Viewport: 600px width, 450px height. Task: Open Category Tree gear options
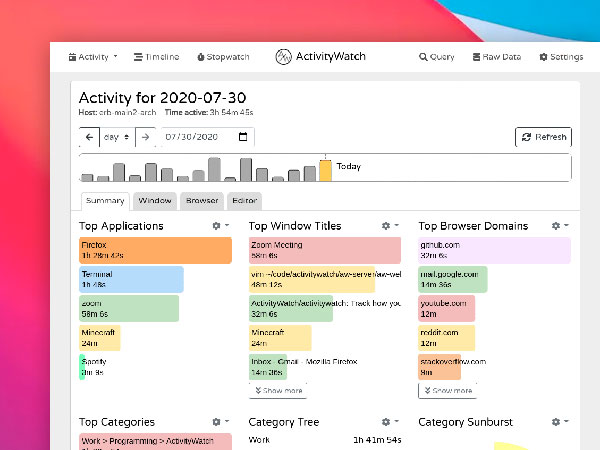pos(390,422)
